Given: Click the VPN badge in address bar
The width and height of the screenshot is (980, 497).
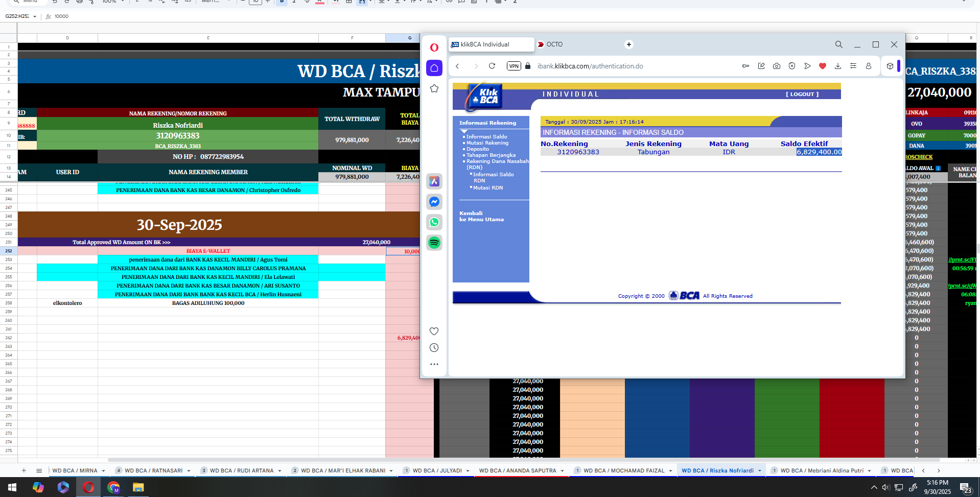Looking at the screenshot, I should [514, 66].
